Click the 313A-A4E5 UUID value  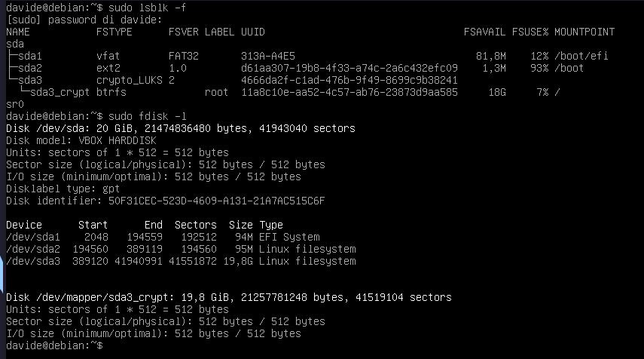268,56
